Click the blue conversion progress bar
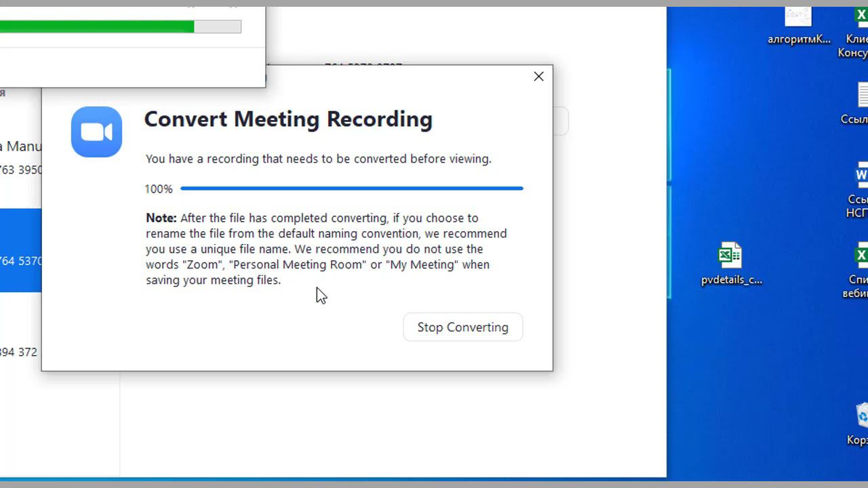Screen dimensions: 868x488 tap(352, 188)
